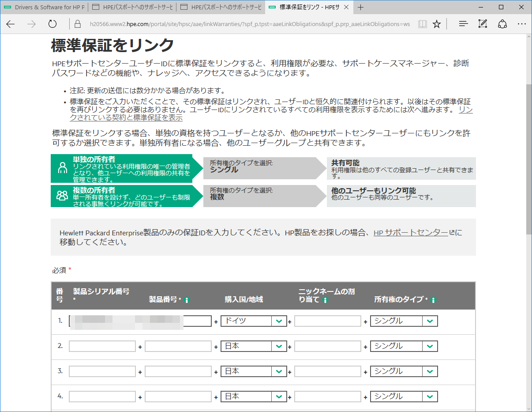Click row 2 product number field

pyautogui.click(x=178, y=346)
